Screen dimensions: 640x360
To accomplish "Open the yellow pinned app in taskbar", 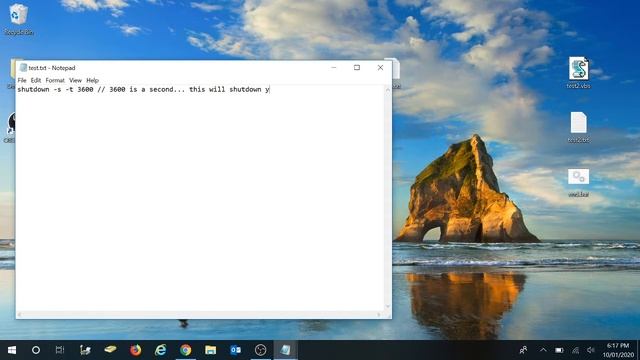I will [x=110, y=350].
